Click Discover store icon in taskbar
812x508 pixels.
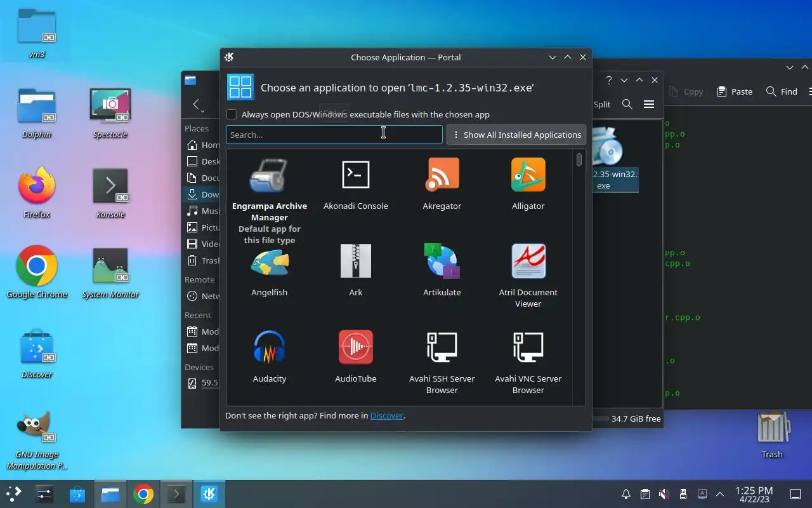pyautogui.click(x=77, y=494)
